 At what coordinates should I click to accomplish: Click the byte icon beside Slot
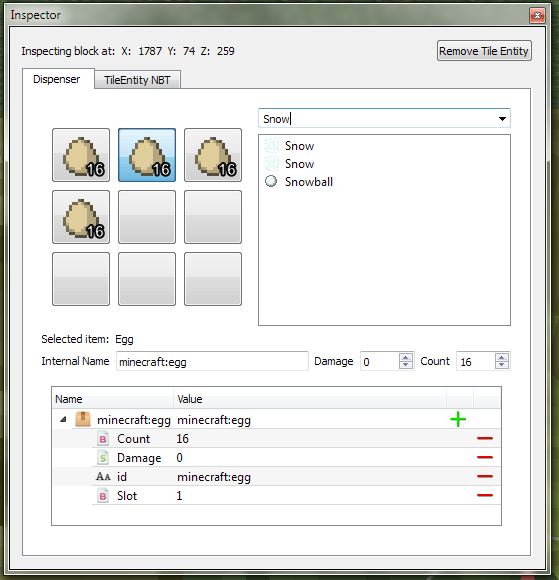point(103,496)
